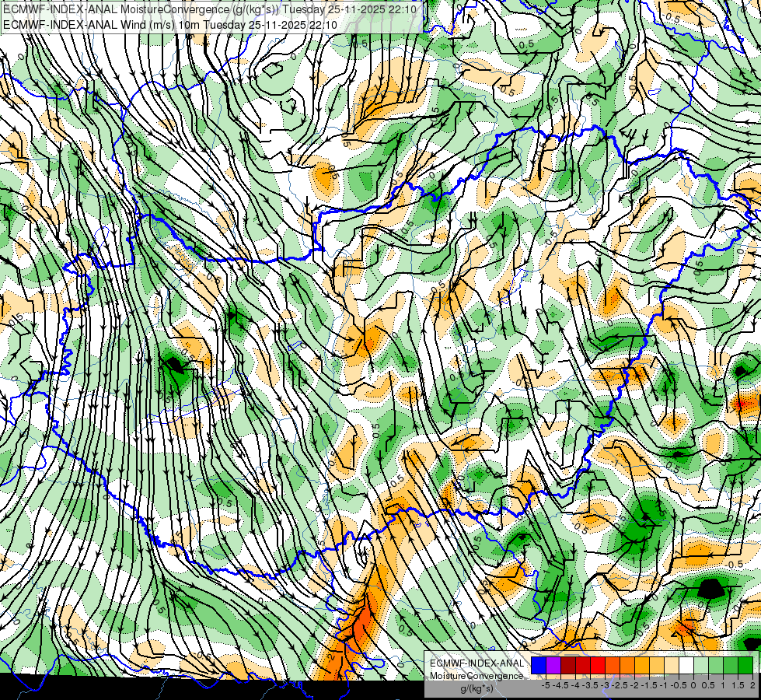This screenshot has height=700, width=761.
Task: Click the -1 tick label on the colorbar
Action: point(664,685)
